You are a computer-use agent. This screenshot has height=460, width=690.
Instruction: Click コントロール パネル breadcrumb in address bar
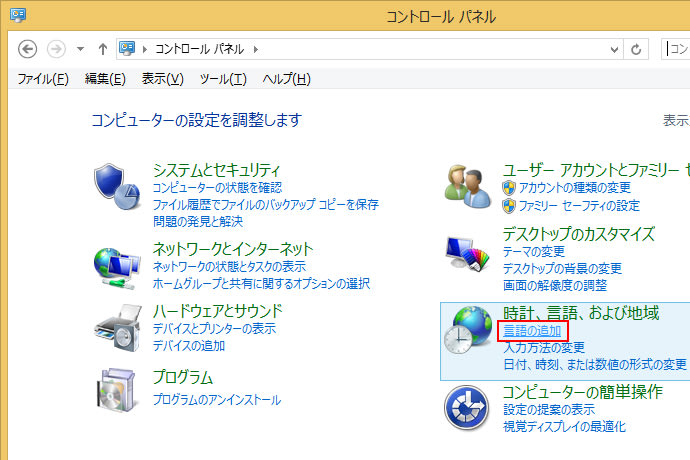tap(199, 49)
